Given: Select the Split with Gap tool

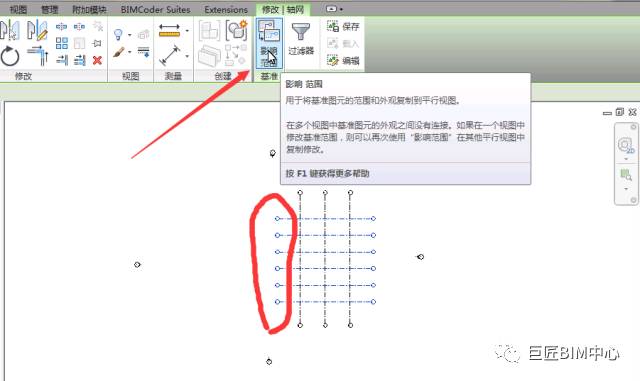Looking at the screenshot, I should point(79,27).
